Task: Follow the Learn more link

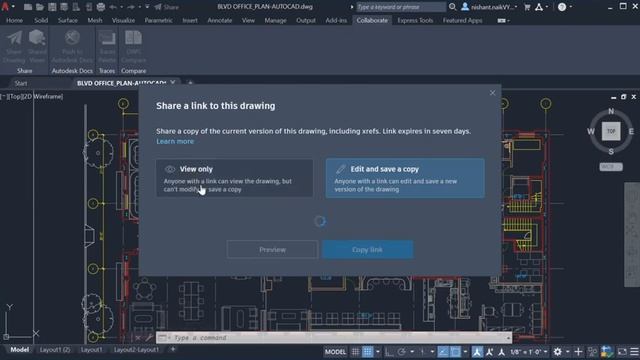Action: 175,141
